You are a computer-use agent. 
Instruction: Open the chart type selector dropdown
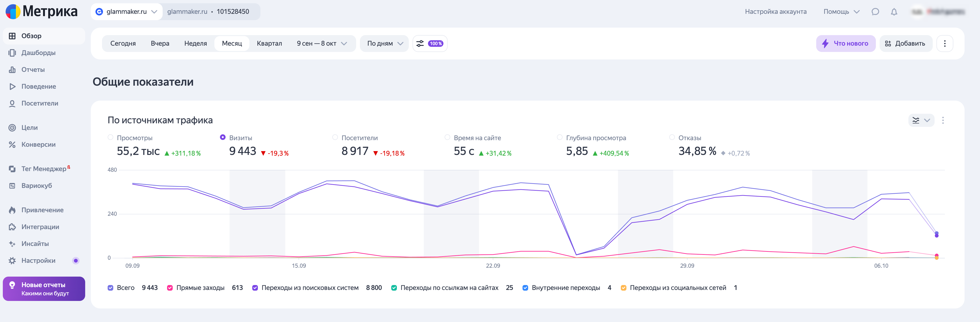coord(921,120)
